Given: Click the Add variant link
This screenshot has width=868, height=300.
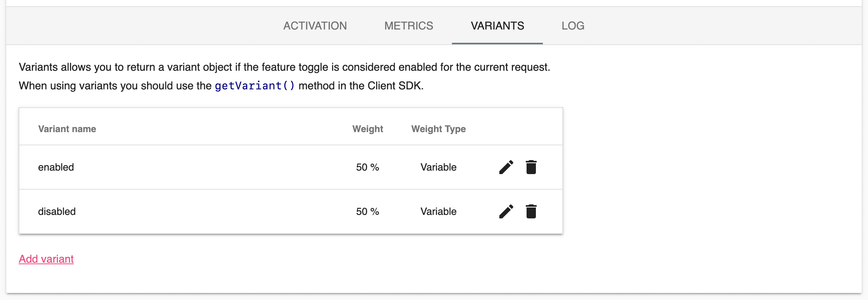Looking at the screenshot, I should (46, 259).
